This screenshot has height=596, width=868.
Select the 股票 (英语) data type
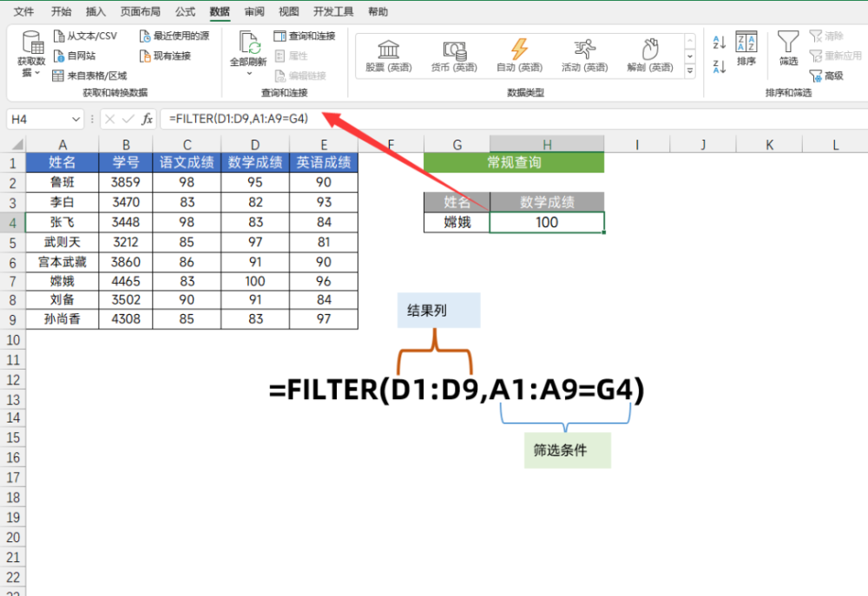(389, 56)
